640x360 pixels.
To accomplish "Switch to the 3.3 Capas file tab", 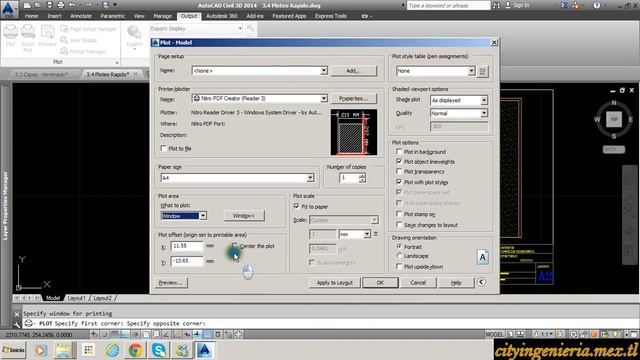I will 41,74.
